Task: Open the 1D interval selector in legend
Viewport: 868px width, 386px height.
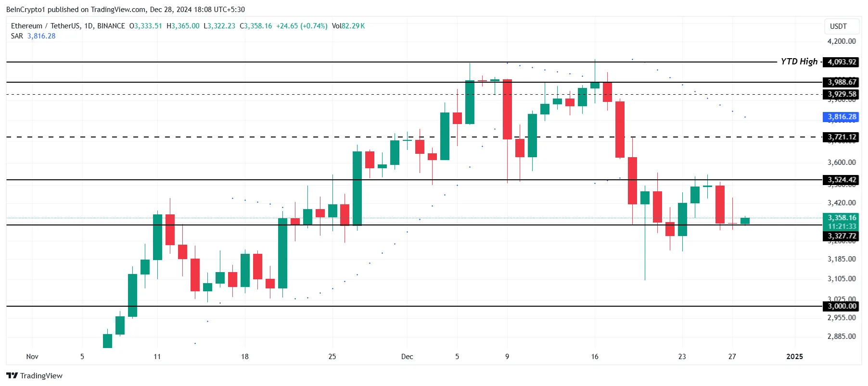Action: tap(89, 26)
